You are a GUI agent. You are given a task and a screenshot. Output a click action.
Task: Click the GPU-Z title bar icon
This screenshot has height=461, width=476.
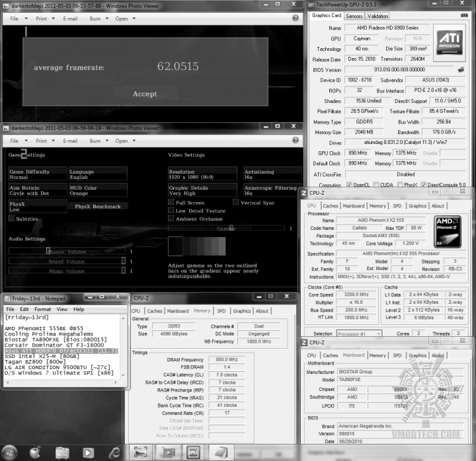click(311, 5)
